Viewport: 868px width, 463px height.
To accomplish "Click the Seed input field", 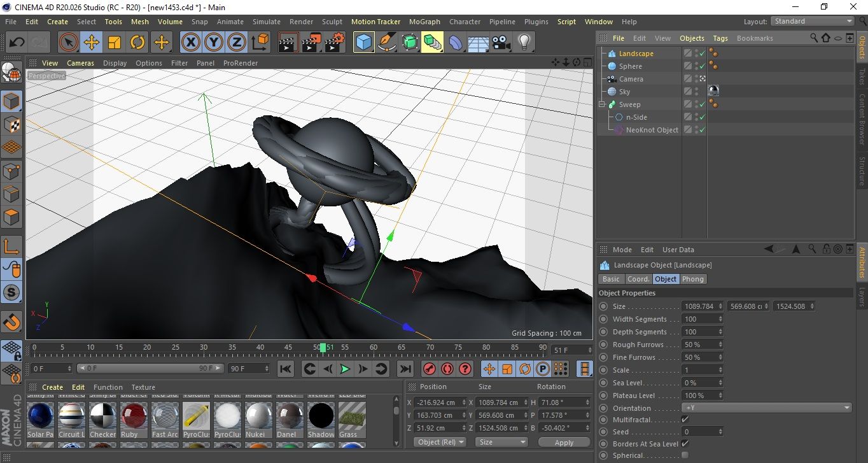I will (699, 432).
